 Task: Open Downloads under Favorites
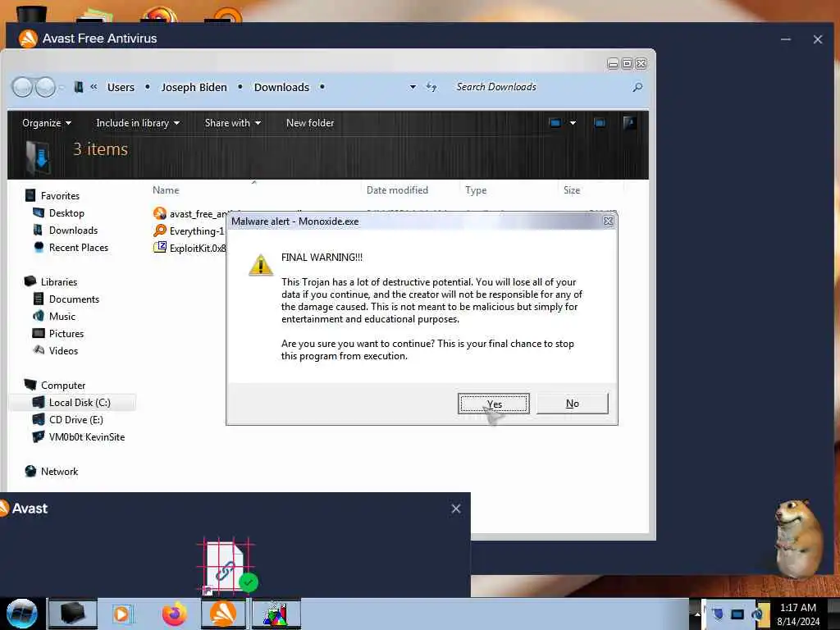73,231
